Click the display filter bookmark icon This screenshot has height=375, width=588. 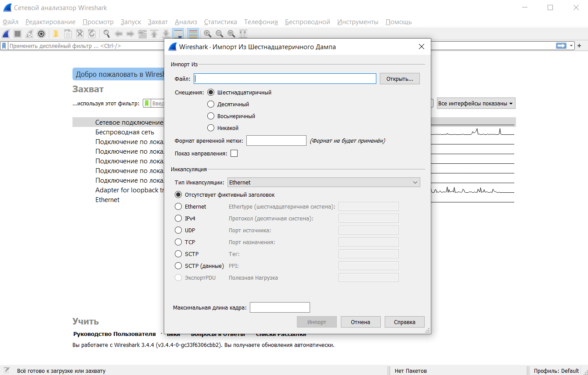click(4, 46)
